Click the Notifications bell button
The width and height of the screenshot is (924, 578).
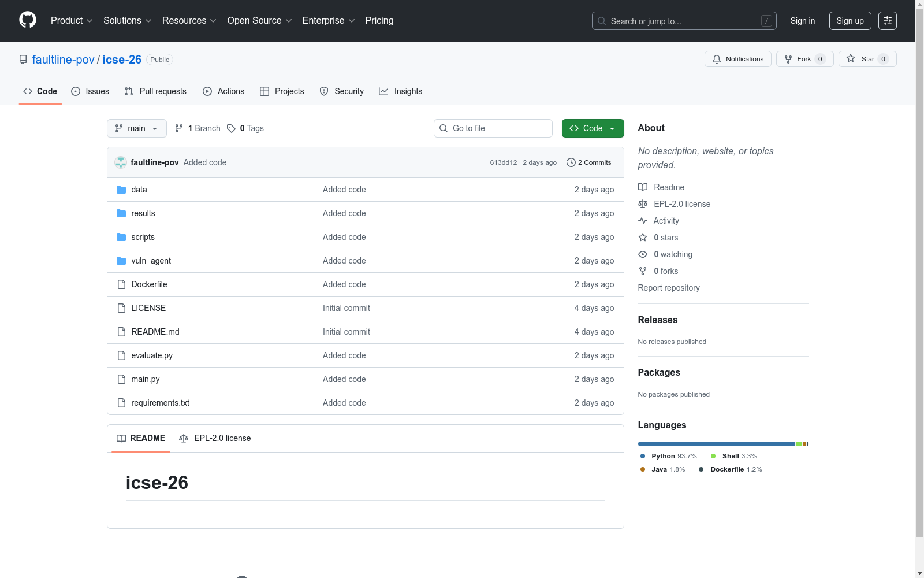point(737,59)
